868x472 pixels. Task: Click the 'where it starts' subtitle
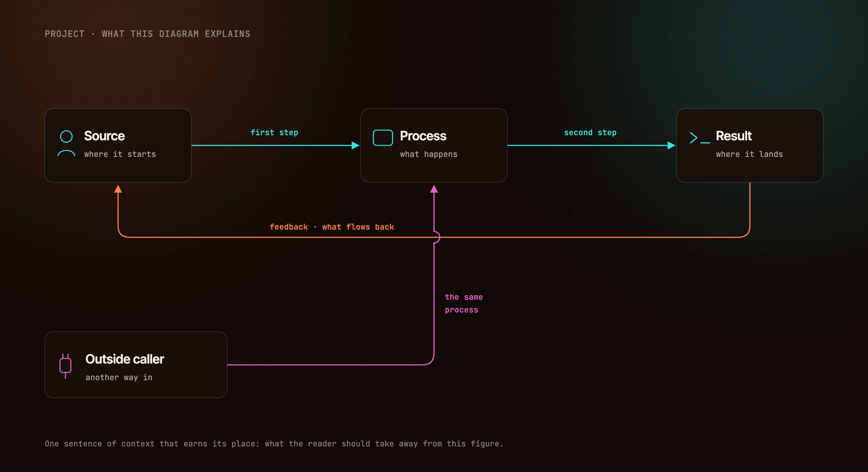coord(120,154)
